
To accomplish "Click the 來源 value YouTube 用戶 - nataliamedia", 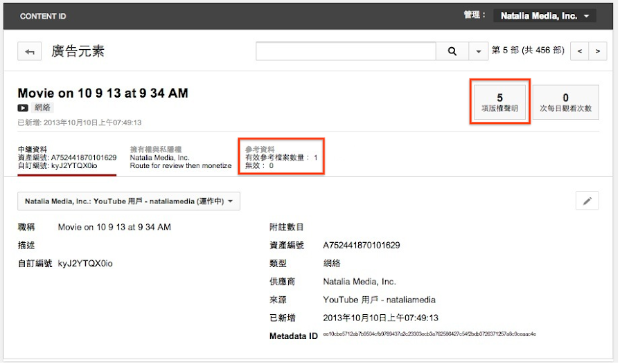I will pos(380,300).
